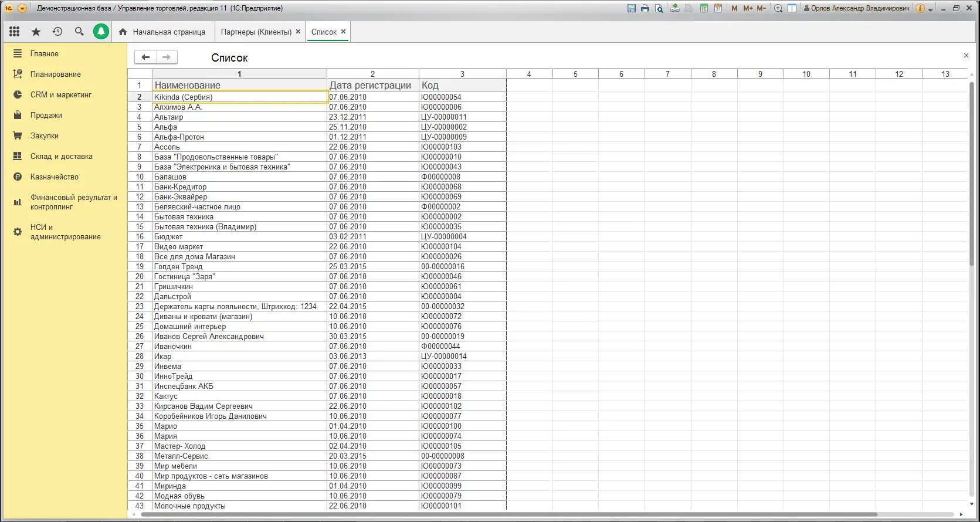This screenshot has height=522, width=980.
Task: Close the Партнеры (Клиенты) tab
Action: [299, 32]
